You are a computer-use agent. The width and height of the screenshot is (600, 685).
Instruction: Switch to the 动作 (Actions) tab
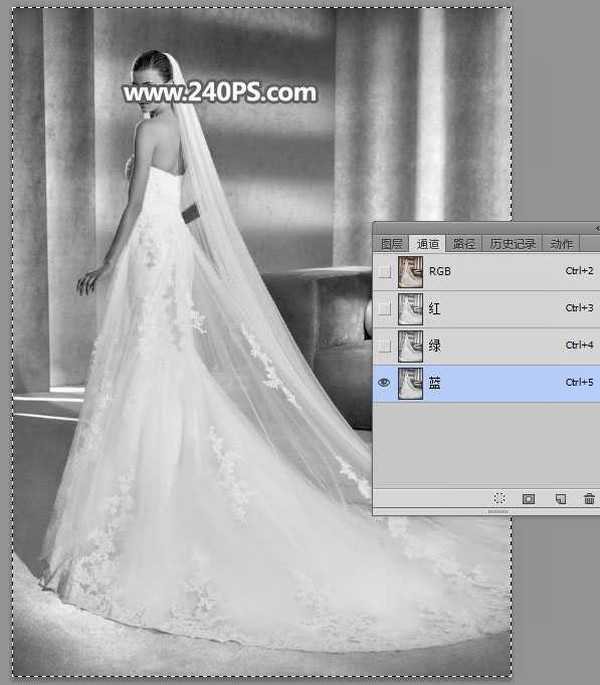[561, 243]
